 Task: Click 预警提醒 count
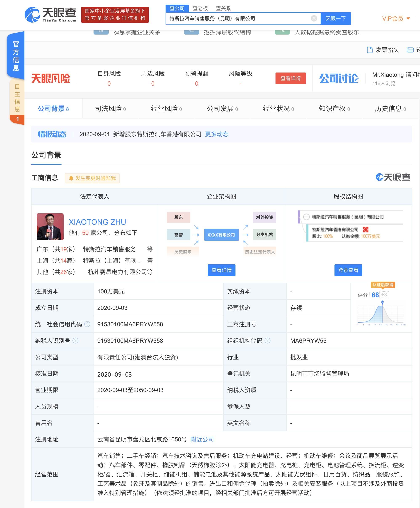tap(197, 84)
